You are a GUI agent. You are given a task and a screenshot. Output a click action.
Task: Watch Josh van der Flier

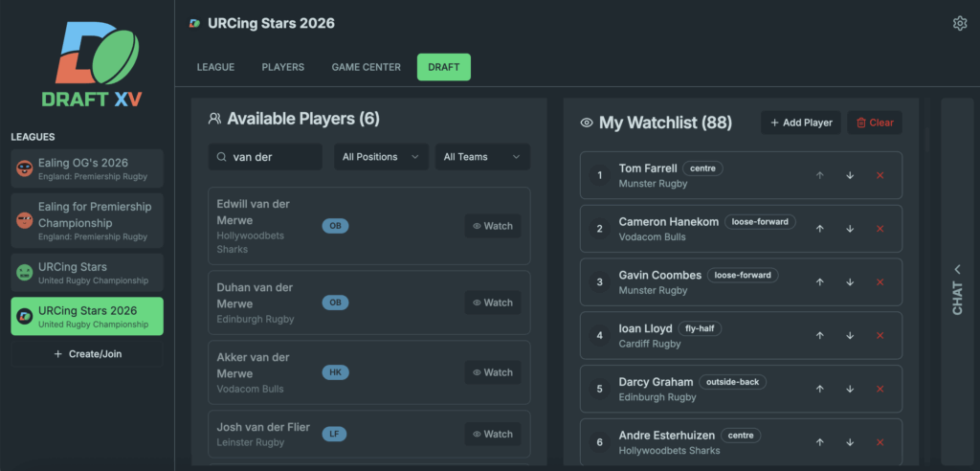click(x=493, y=434)
